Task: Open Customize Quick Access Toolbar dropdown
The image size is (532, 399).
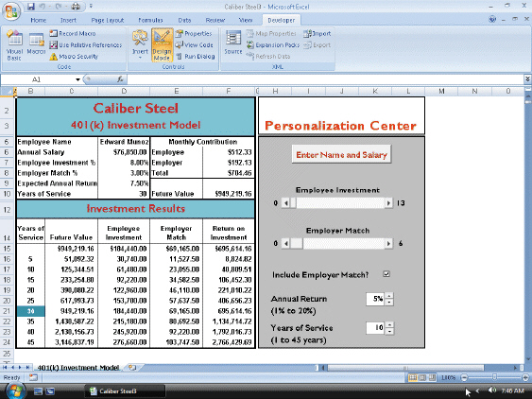Action: pyautogui.click(x=91, y=6)
